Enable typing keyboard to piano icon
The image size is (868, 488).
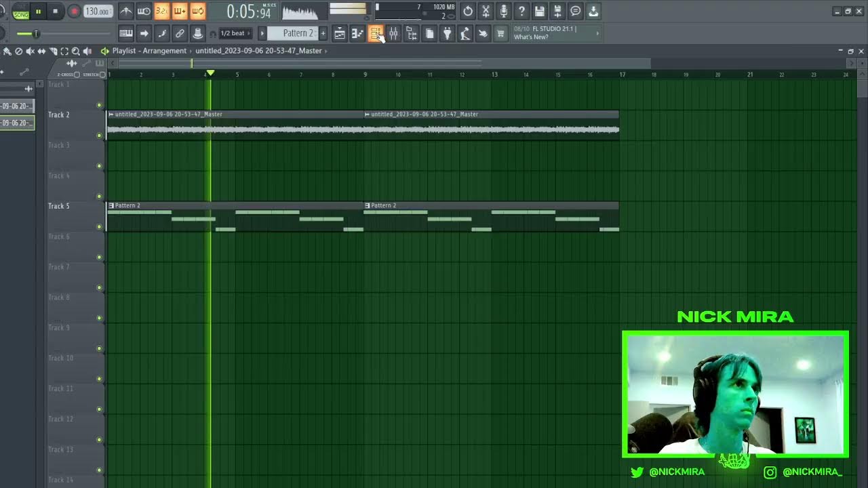tap(126, 33)
